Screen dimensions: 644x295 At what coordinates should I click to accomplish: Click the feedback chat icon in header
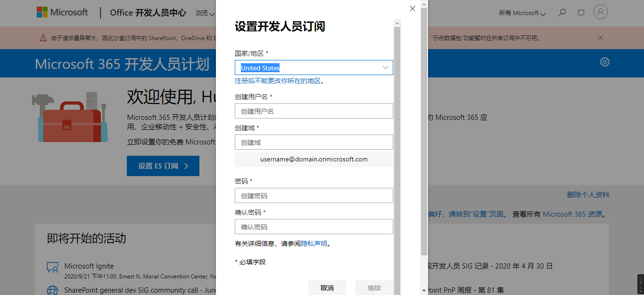click(581, 13)
